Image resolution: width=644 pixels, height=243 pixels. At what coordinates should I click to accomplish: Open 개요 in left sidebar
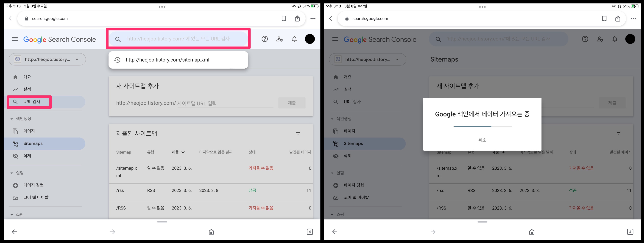27,77
